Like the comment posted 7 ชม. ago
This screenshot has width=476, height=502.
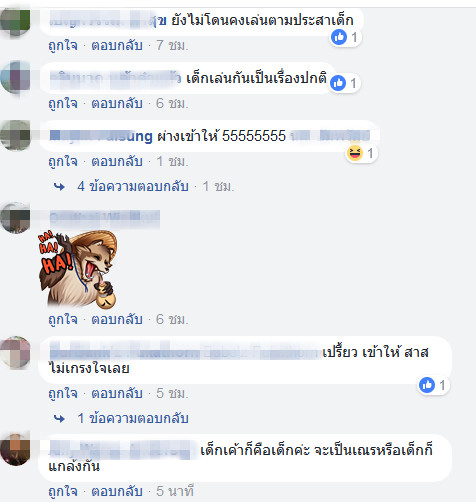tap(63, 45)
